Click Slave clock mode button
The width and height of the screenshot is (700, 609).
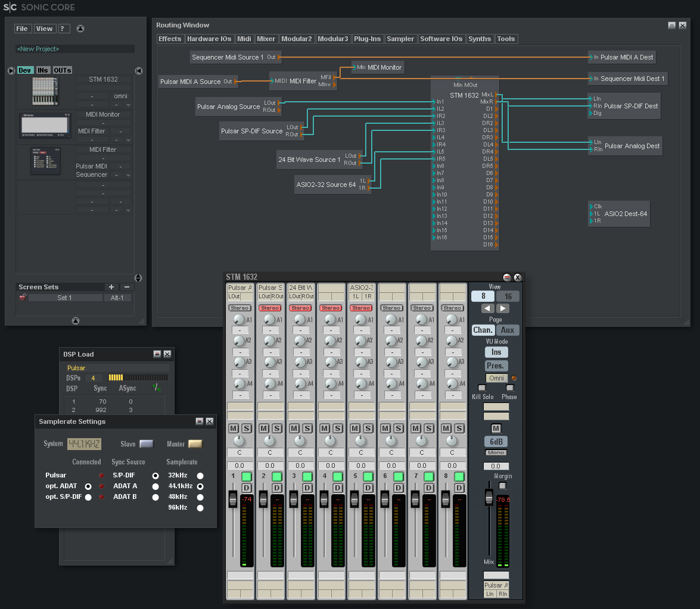tap(147, 444)
